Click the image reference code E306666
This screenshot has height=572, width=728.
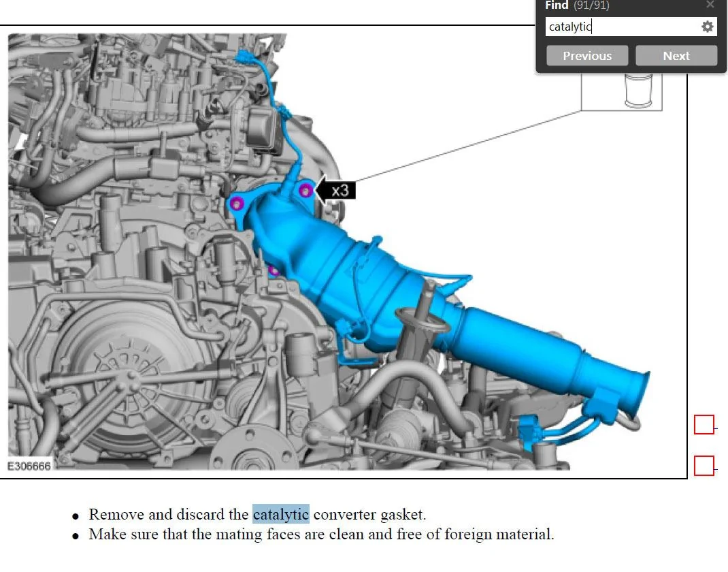pos(29,466)
